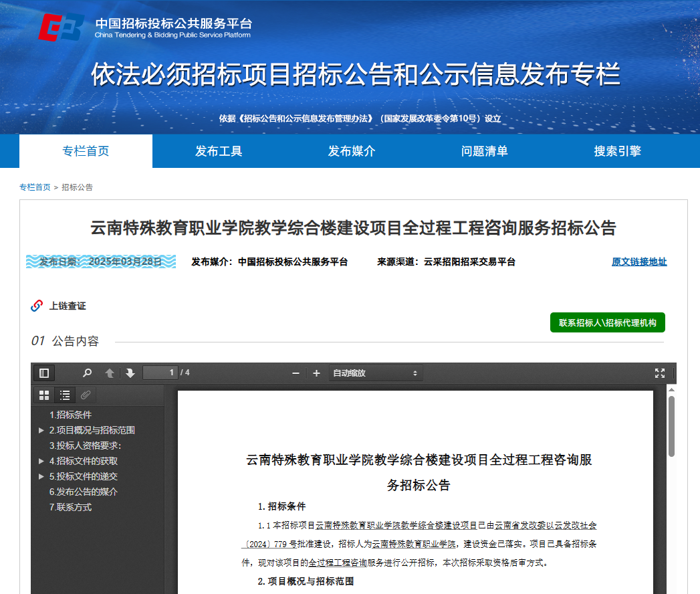Show page thumbnails view in sidebar
The height and width of the screenshot is (594, 700).
coord(44,395)
